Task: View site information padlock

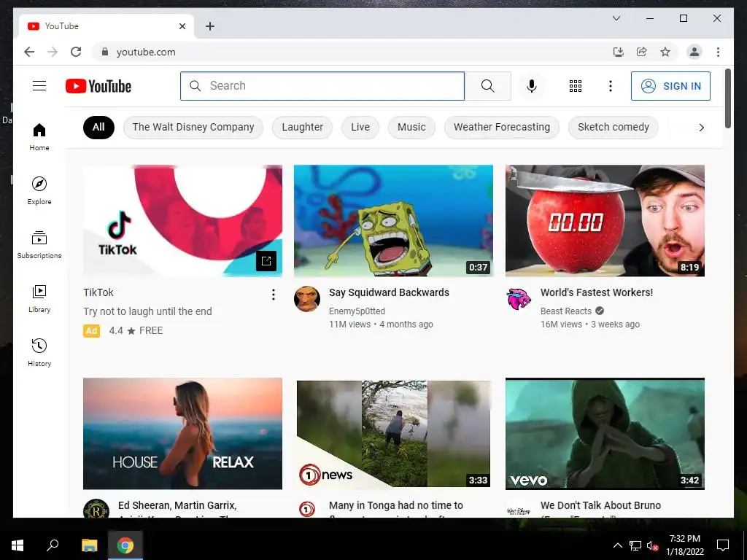Action: coord(105,52)
